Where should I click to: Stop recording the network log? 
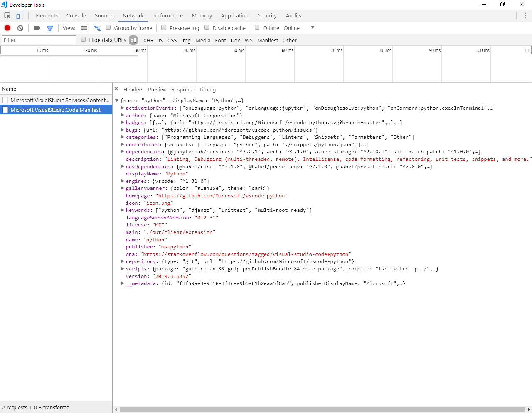(x=7, y=28)
